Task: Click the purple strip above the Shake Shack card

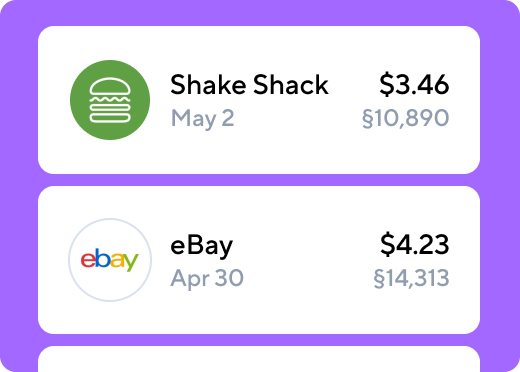Action: (259, 13)
